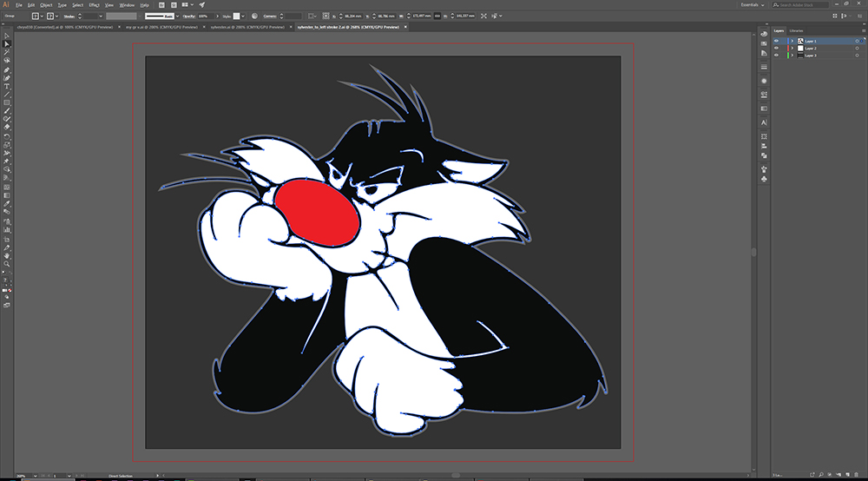Open the brush definition Basic dropdown

tap(177, 16)
